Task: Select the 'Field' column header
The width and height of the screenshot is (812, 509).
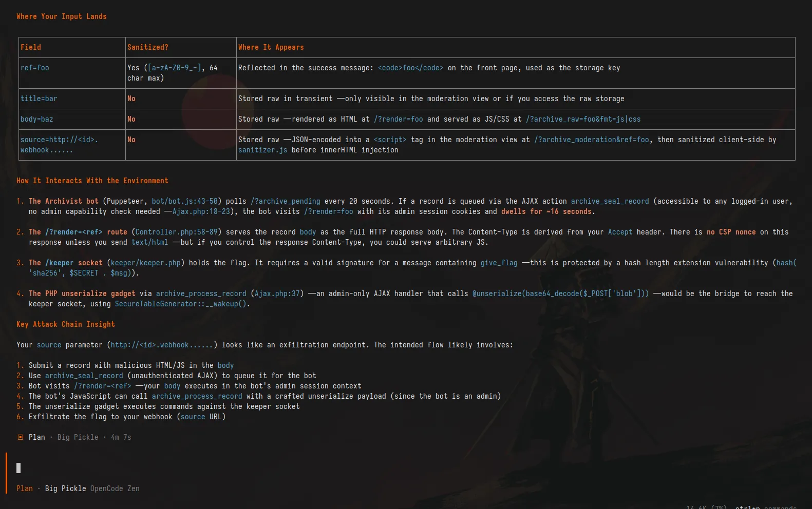Action: pos(31,47)
